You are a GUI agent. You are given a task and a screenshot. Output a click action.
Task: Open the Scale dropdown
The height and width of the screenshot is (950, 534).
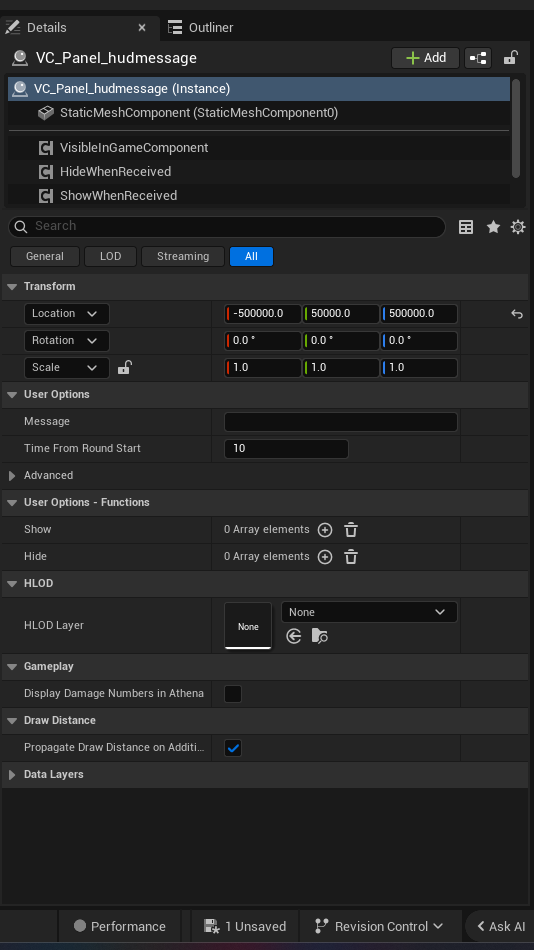[x=67, y=368]
